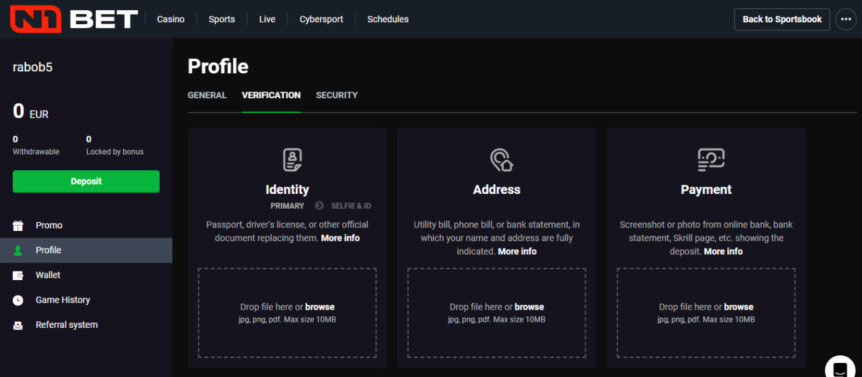Viewport: 862px width, 377px height.
Task: Click the Game History clock icon
Action: click(18, 300)
